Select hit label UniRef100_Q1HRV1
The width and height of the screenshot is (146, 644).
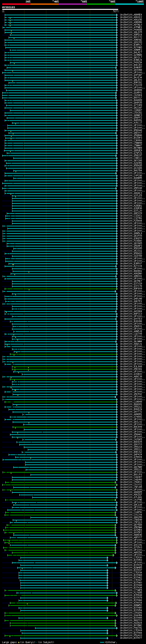131,93
